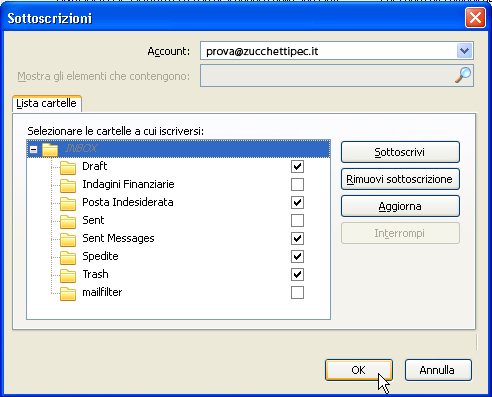Image resolution: width=492 pixels, height=397 pixels.
Task: Click the INBOX folder icon
Action: coord(50,150)
